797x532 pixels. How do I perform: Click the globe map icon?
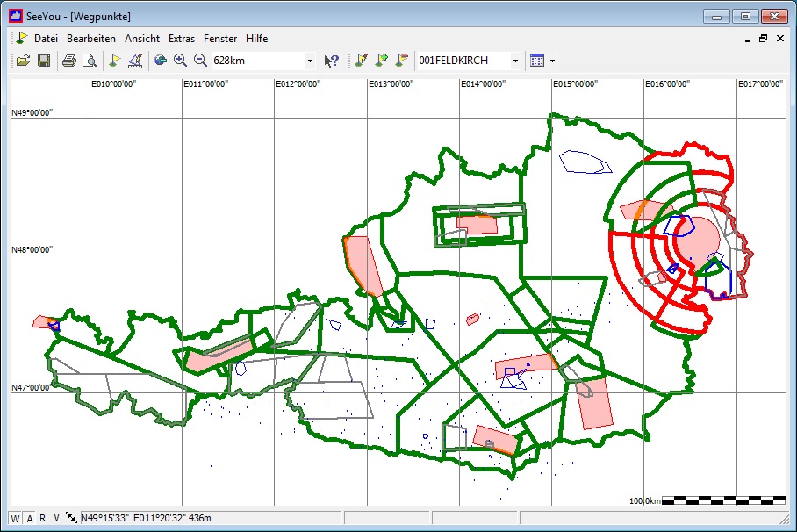[x=160, y=61]
